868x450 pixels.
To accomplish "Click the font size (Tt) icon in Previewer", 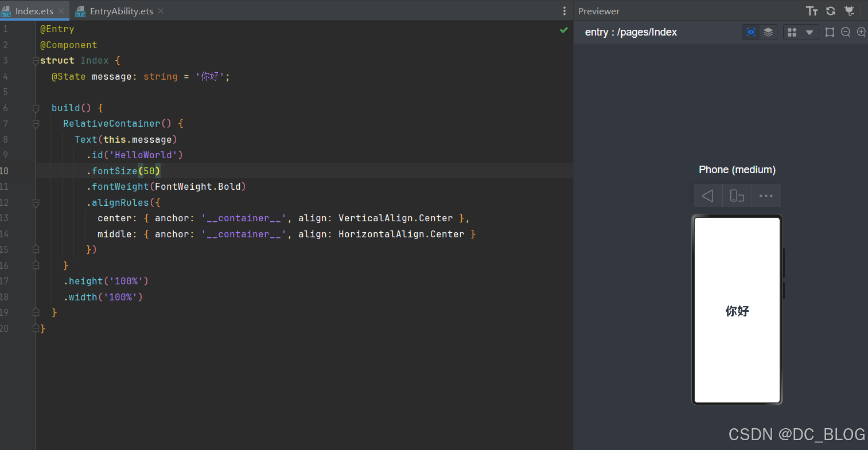I will click(x=812, y=11).
